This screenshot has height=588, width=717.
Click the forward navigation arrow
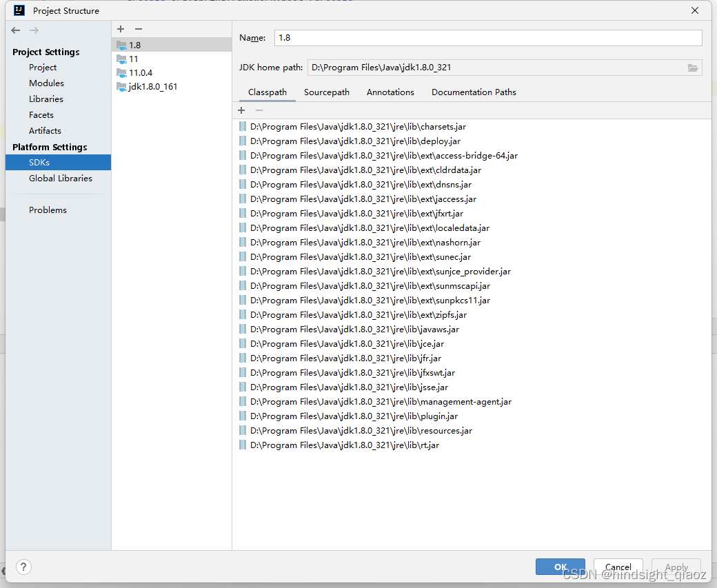(34, 30)
